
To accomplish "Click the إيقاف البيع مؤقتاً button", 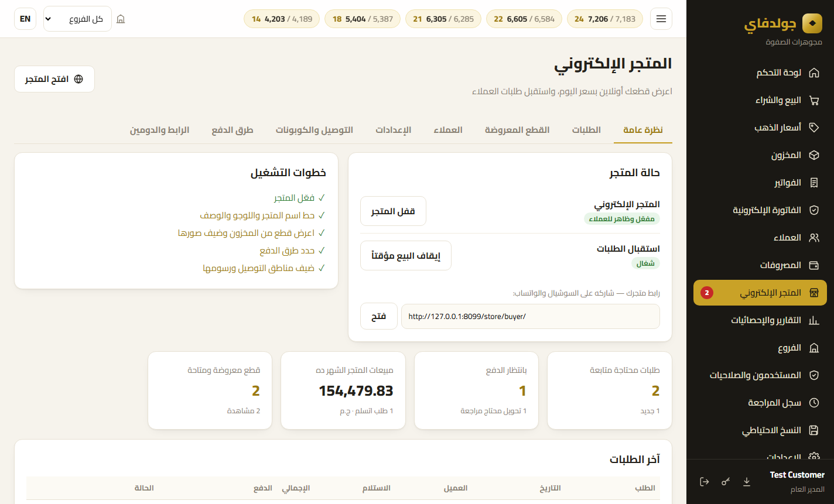I will [x=406, y=256].
